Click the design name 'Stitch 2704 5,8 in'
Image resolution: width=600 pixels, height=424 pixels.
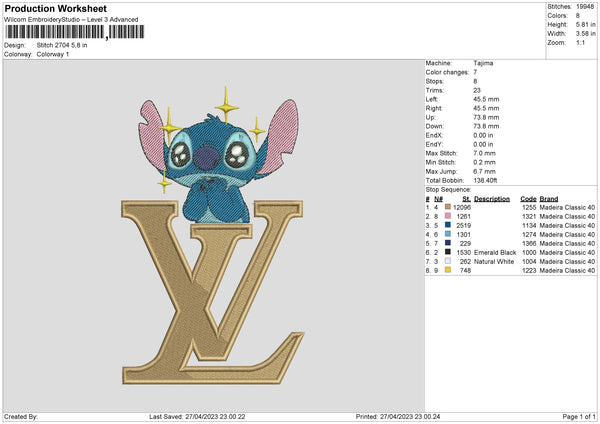[x=62, y=45]
